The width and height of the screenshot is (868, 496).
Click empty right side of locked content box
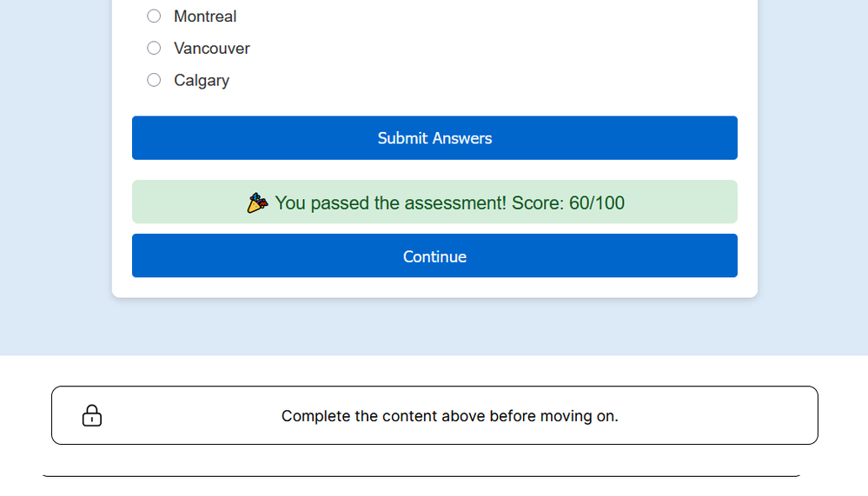(739, 416)
